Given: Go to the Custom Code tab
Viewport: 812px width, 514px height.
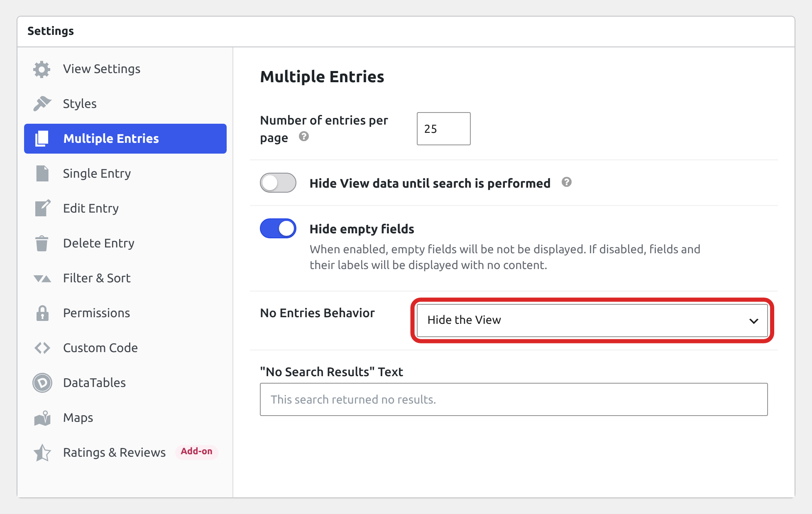Looking at the screenshot, I should pyautogui.click(x=125, y=348).
